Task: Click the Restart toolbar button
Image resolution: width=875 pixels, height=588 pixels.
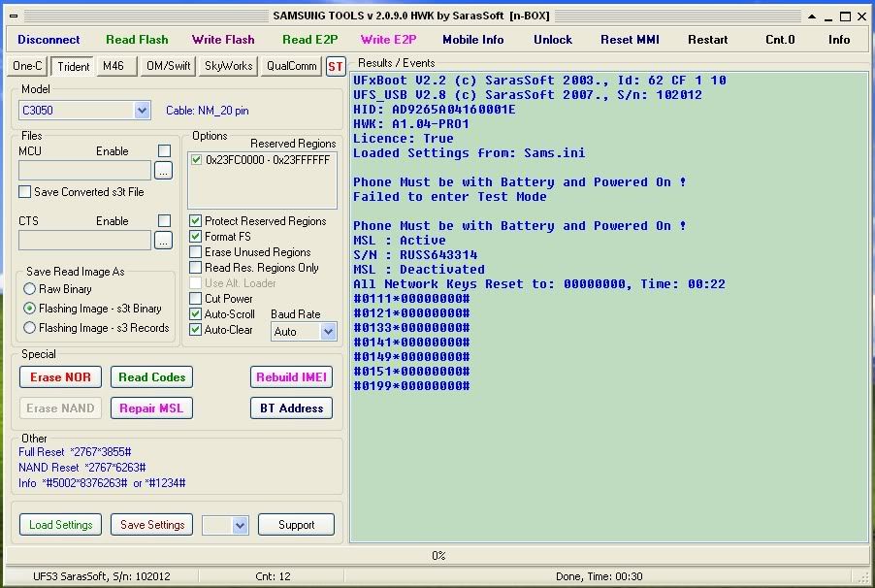Action: 707,40
